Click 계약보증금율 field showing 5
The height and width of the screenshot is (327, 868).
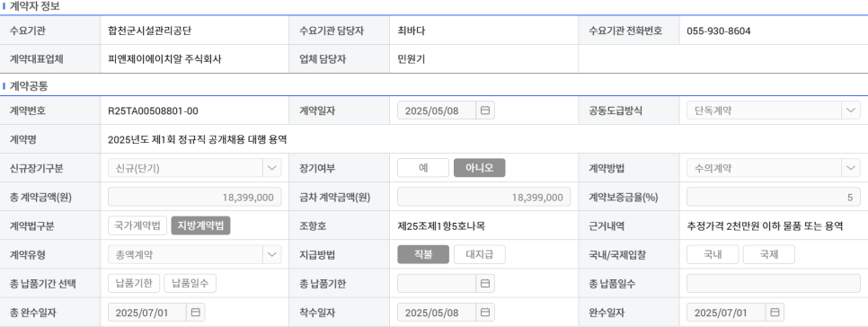(x=774, y=197)
